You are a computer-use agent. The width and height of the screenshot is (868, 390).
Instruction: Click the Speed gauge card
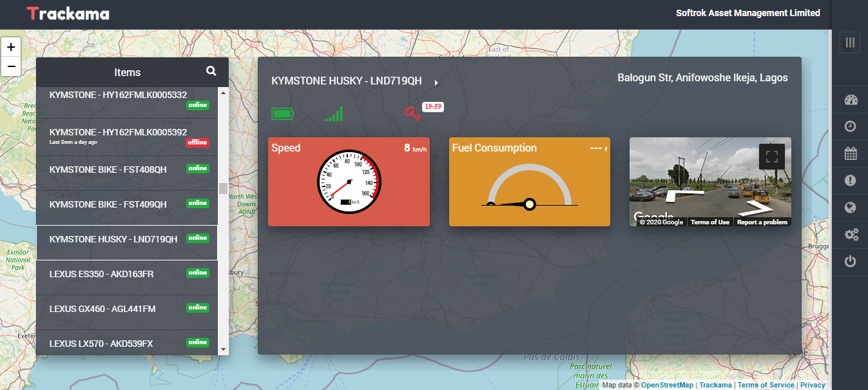pos(349,182)
